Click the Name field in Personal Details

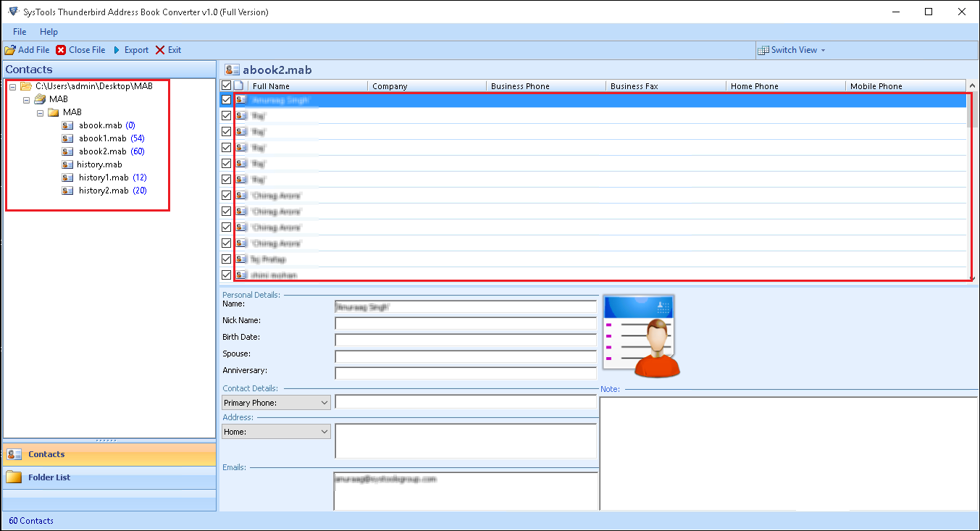tap(466, 306)
